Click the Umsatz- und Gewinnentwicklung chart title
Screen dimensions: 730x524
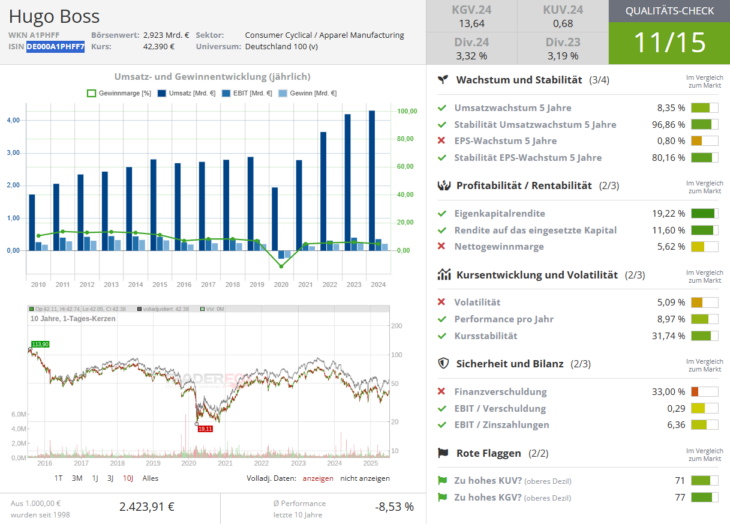click(x=212, y=77)
